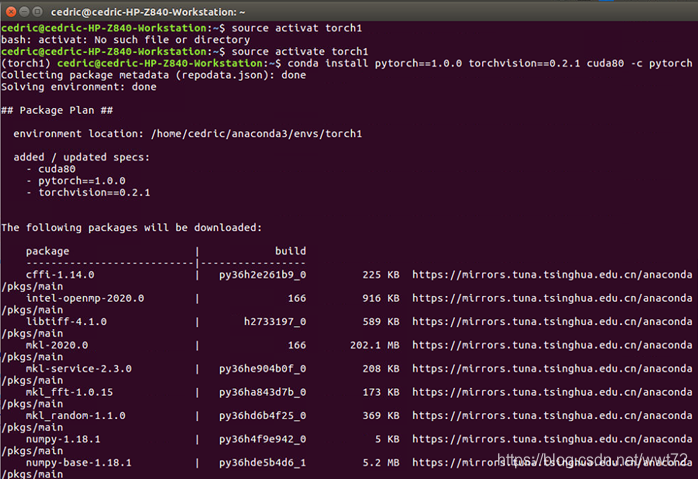
Task: Click the '589 KB' size value
Action: (x=381, y=321)
